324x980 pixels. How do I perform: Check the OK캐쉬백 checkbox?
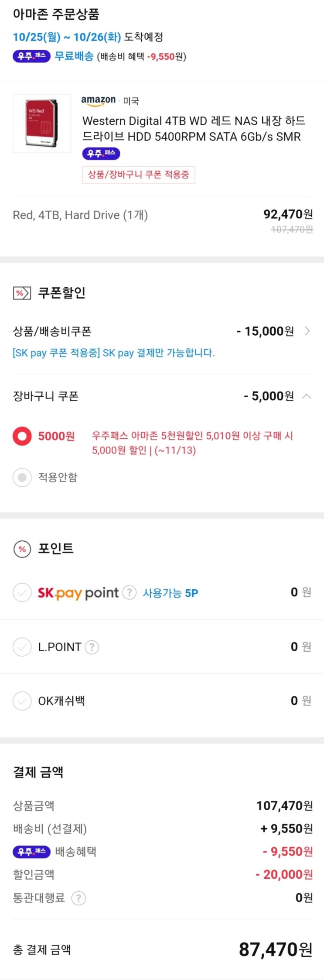coord(22,701)
